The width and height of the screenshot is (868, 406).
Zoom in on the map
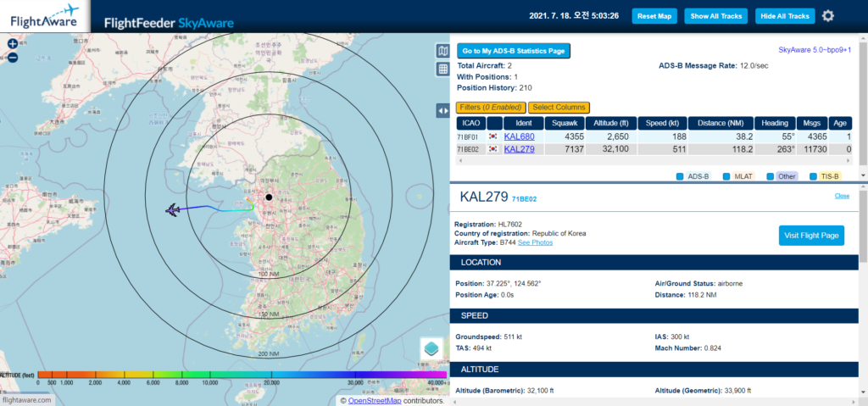tap(12, 44)
